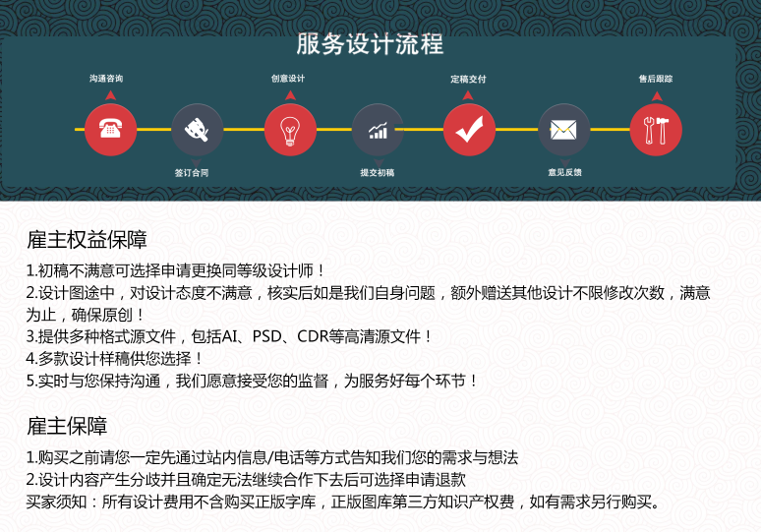The image size is (761, 532).
Task: Click the 买家须知 notice line
Action: [343, 502]
